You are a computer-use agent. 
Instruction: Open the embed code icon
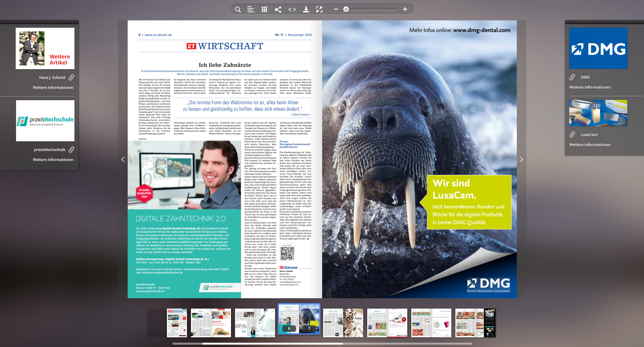pos(292,9)
